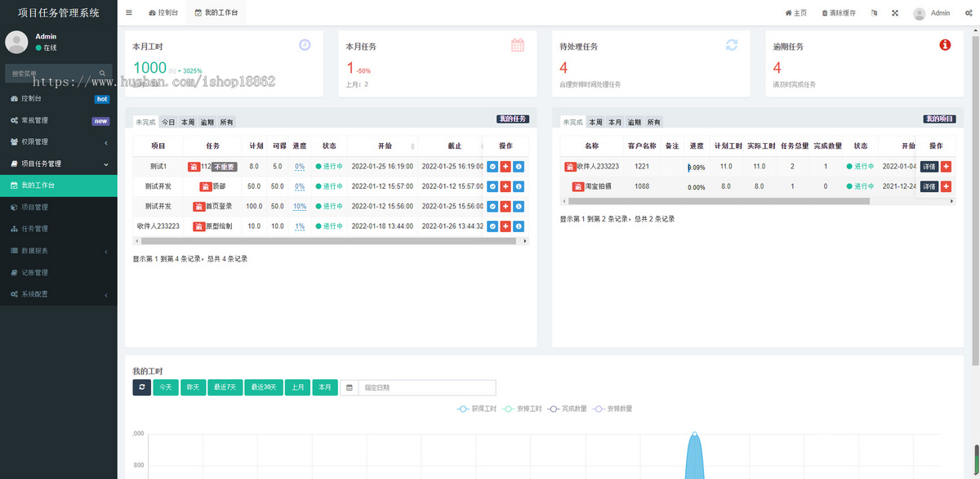Select the 本月 period filter button
Image resolution: width=980 pixels, height=479 pixels.
(614, 121)
